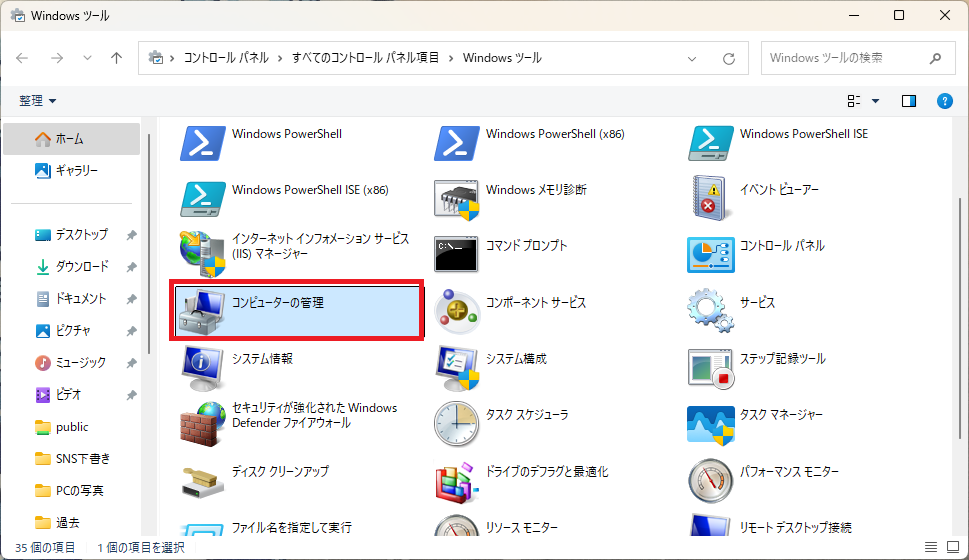The image size is (969, 560).
Task: Expand chevron after すべてのコントロール パネル項目
Action: click(x=451, y=58)
